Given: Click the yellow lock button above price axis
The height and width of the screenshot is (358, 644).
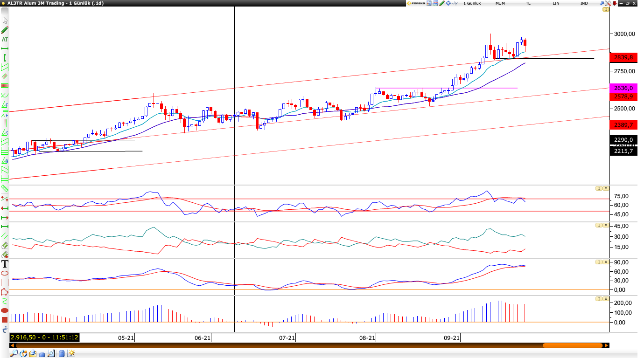Looking at the screenshot, I should [x=606, y=9].
